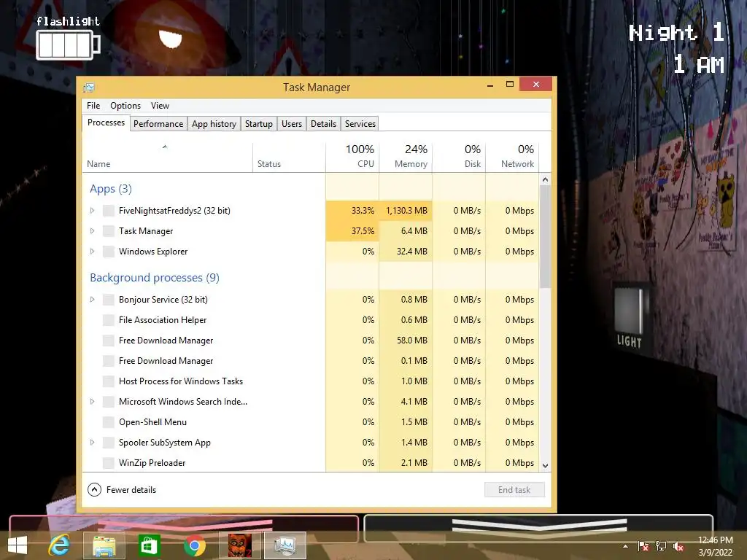Open File Explorer from the taskbar
747x560 pixels.
[x=104, y=545]
